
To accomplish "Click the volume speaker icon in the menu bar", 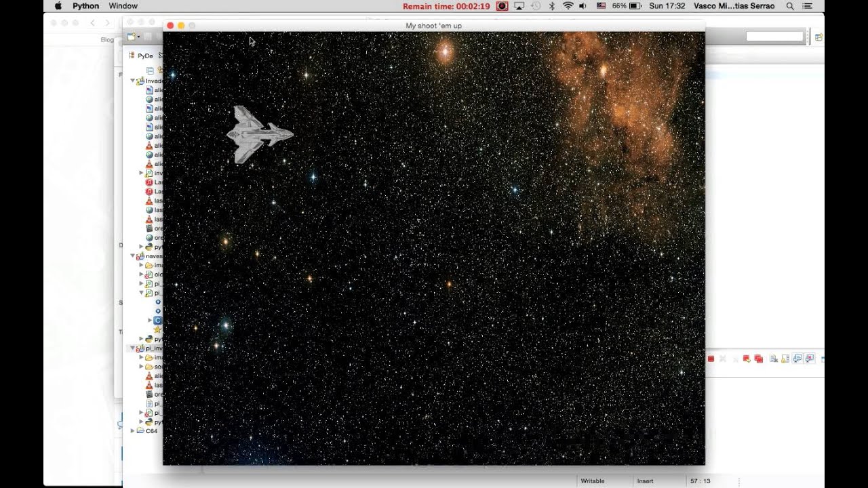I will (x=583, y=5).
